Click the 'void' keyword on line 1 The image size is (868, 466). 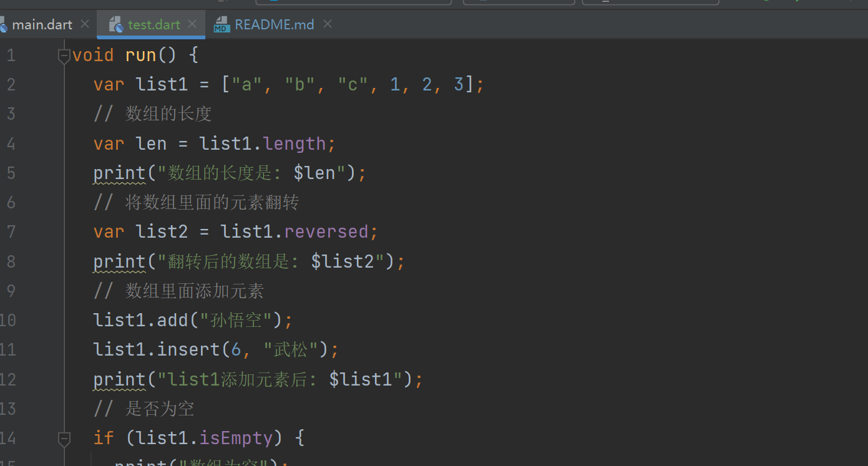(93, 55)
